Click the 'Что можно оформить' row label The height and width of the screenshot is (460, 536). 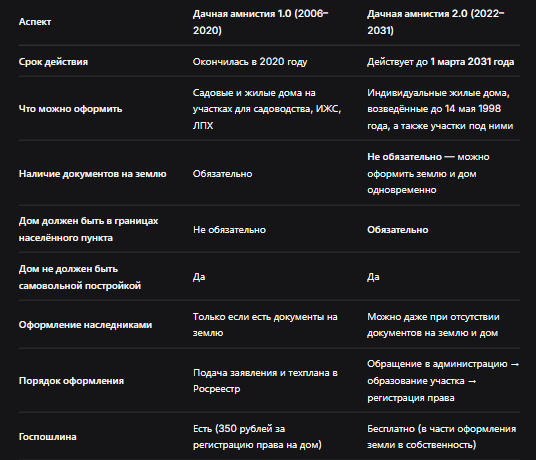click(70, 109)
